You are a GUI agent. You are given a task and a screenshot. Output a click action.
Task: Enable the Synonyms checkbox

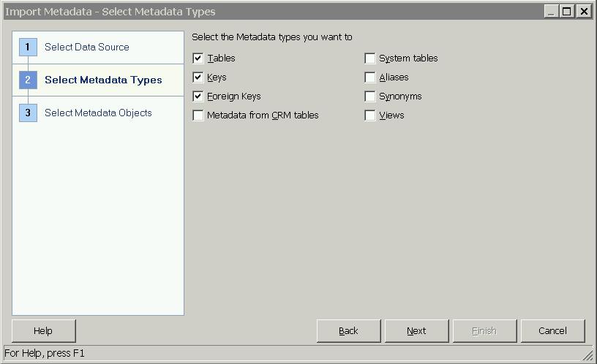click(x=370, y=96)
